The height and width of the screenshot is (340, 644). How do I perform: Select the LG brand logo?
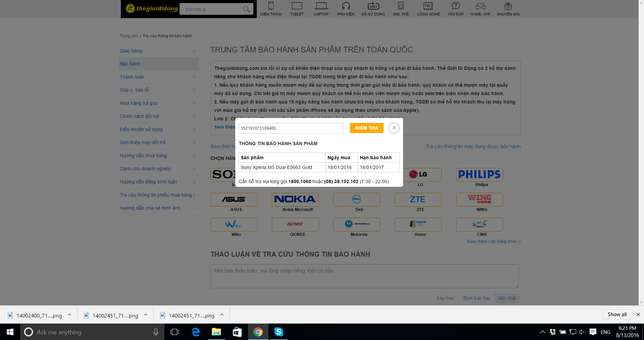pyautogui.click(x=422, y=175)
